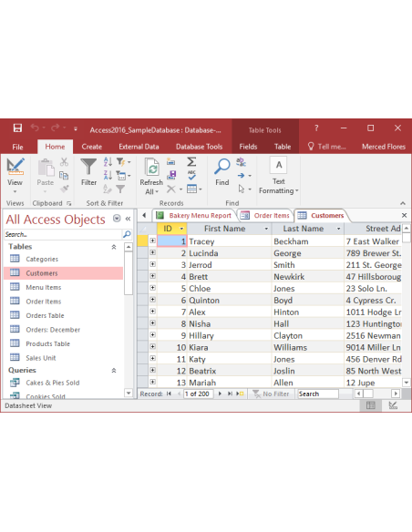Click Refresh All icon
This screenshot has width=412, height=532.
(151, 176)
